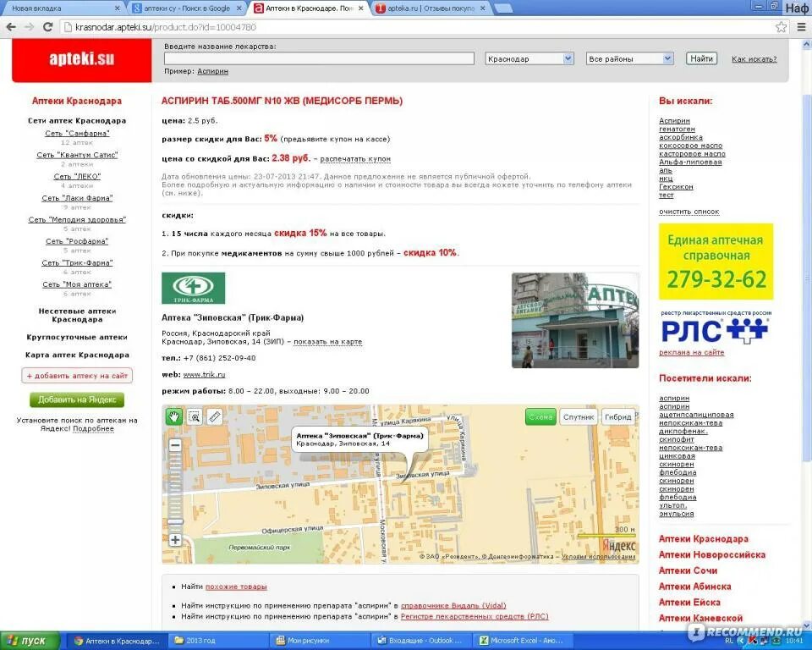The image size is (812, 650).
Task: Click the Трик-Фарма green logo
Action: [x=193, y=288]
